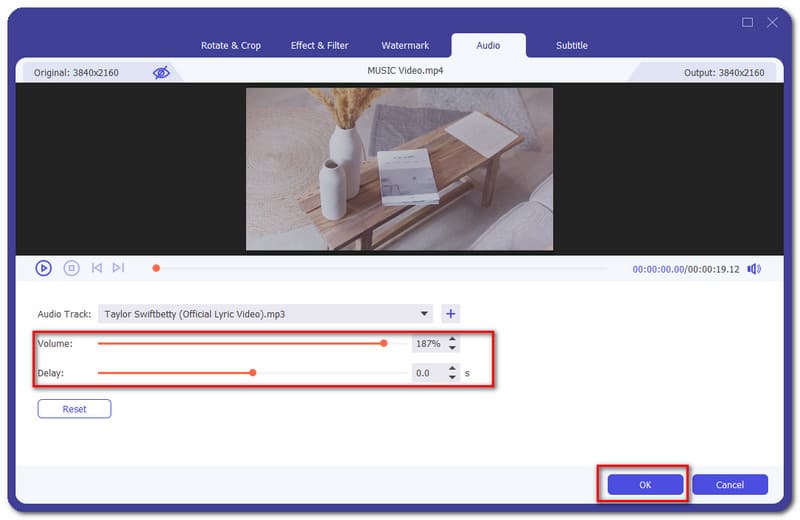
Task: Stop the video playback
Action: tap(71, 268)
